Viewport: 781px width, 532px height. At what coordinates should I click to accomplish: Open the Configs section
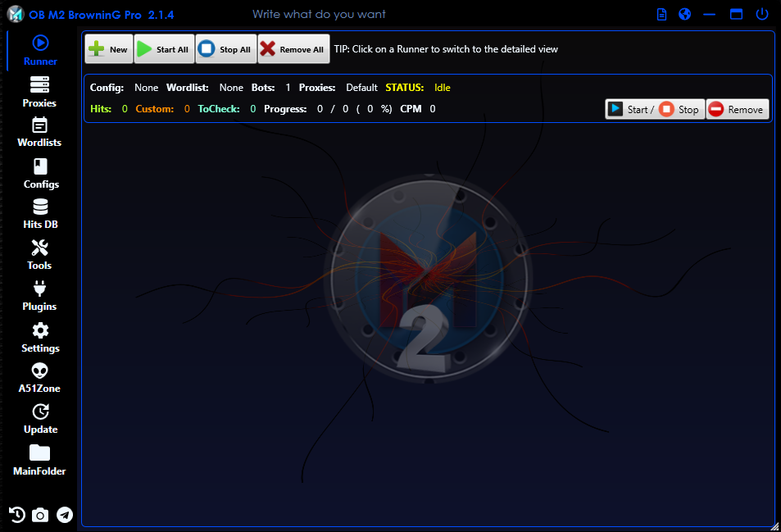pyautogui.click(x=41, y=174)
